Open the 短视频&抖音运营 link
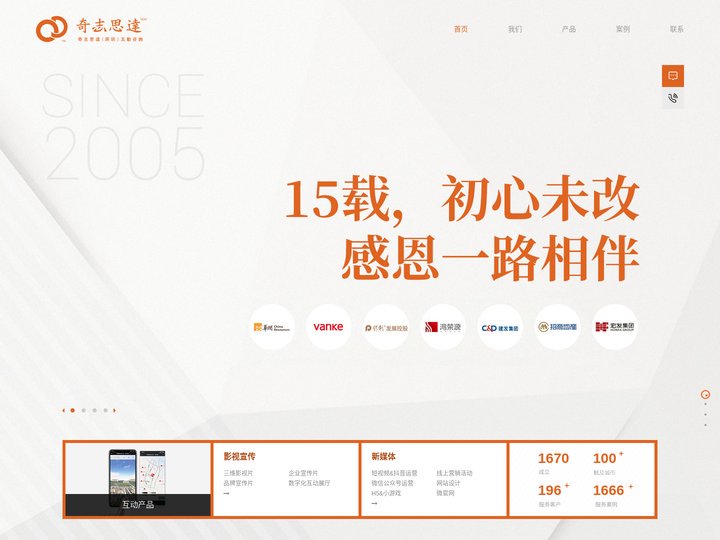Screen dimensions: 720x540 (x=394, y=473)
